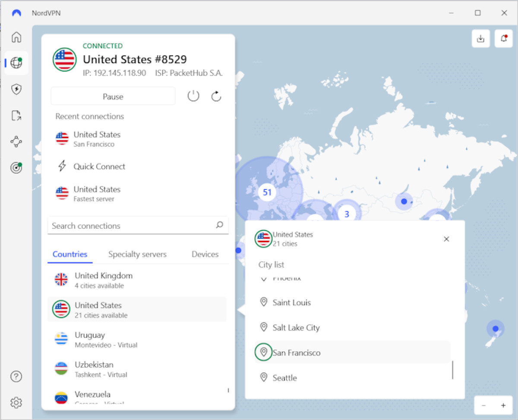Select Uruguay Montevideo - Virtual

tap(137, 339)
